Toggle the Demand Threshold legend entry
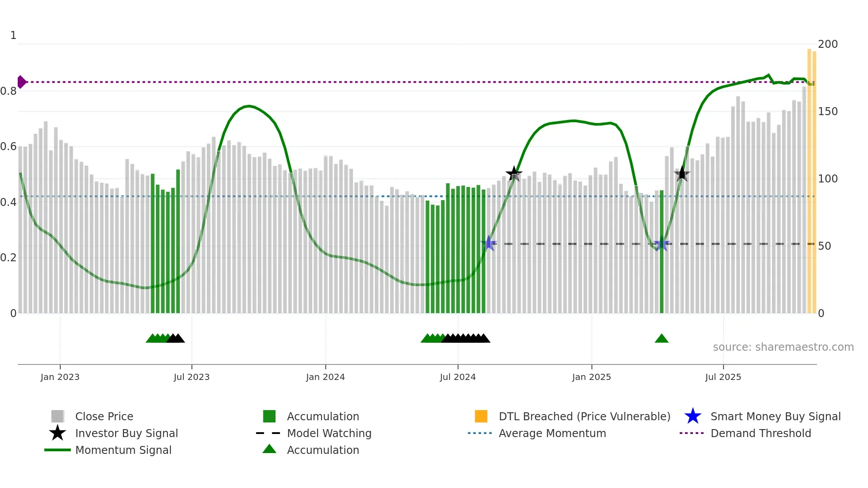 [x=760, y=433]
